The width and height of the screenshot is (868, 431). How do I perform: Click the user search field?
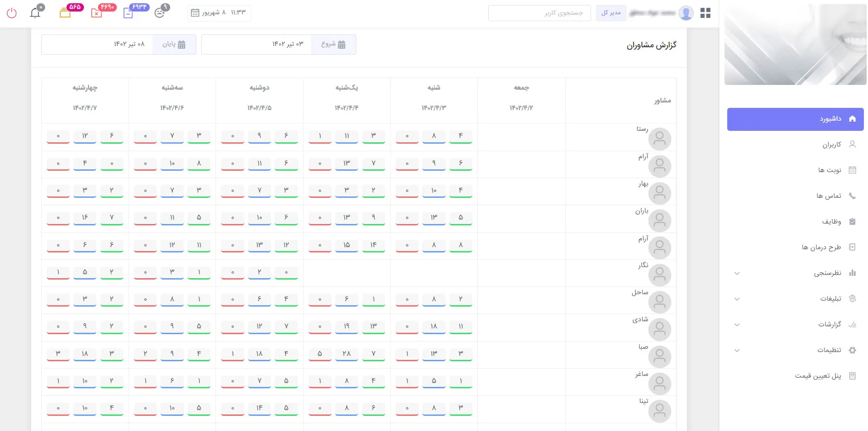(x=539, y=13)
